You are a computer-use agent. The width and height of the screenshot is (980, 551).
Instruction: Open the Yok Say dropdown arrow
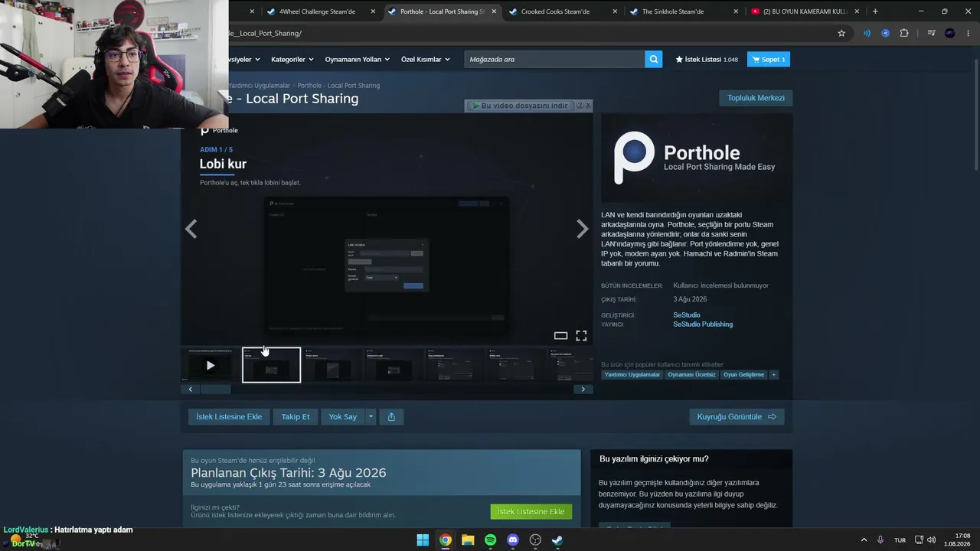coord(371,416)
